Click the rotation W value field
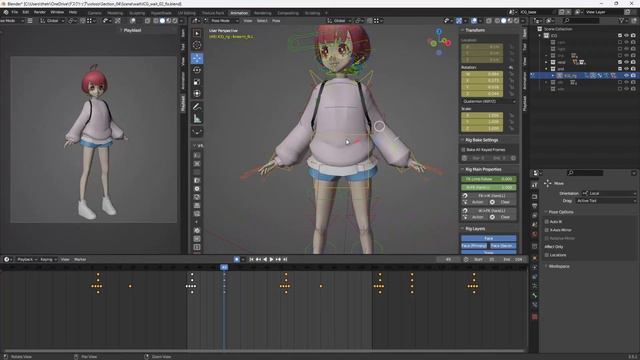Screen dimensions: 640x360 point(482,74)
